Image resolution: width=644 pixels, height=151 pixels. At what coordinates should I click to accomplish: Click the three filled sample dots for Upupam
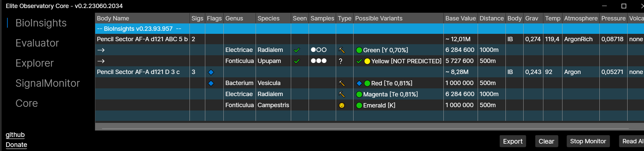(319, 61)
